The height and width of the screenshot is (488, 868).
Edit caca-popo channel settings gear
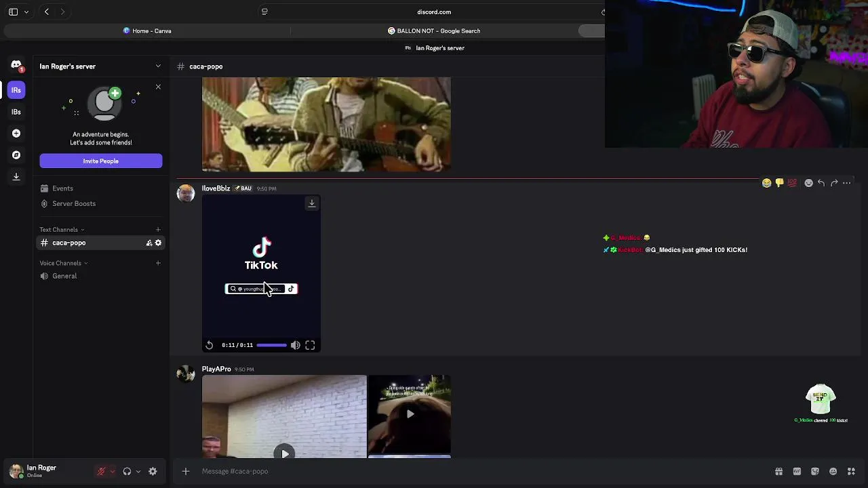tap(159, 243)
